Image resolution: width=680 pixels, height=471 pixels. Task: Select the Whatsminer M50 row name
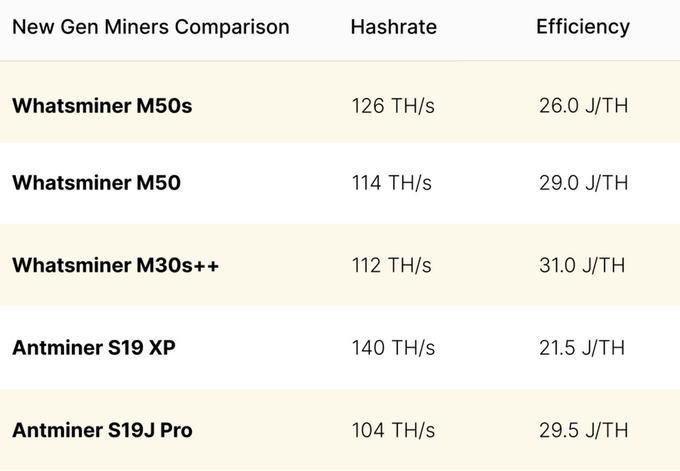[96, 183]
